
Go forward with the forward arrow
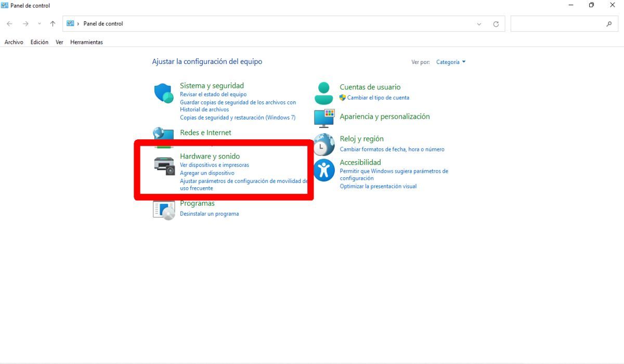coord(25,24)
